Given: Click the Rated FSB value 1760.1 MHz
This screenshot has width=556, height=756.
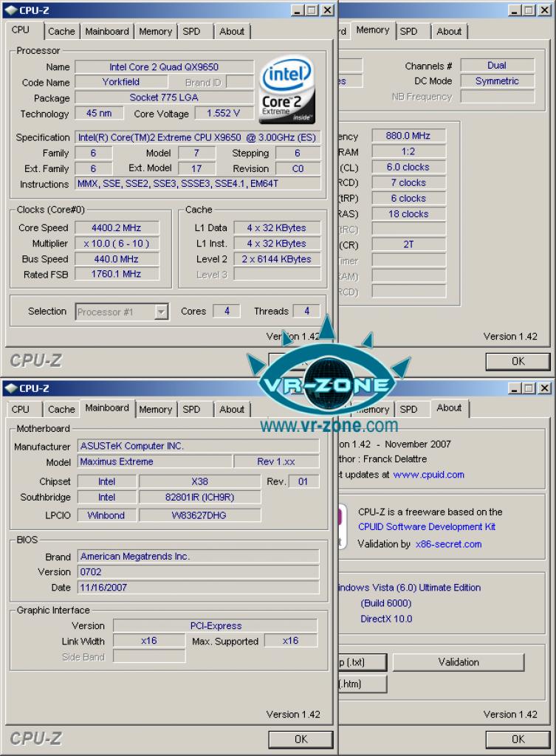Looking at the screenshot, I should (x=116, y=274).
